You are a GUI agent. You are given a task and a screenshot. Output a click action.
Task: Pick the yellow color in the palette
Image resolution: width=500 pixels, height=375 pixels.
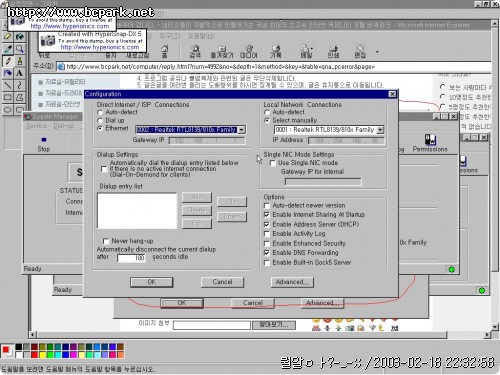(42, 355)
